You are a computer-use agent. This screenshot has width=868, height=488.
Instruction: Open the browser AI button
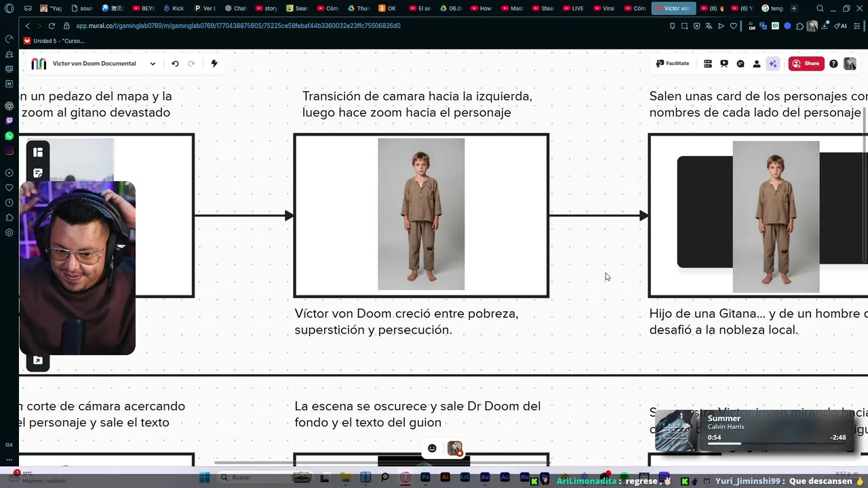[x=841, y=26]
